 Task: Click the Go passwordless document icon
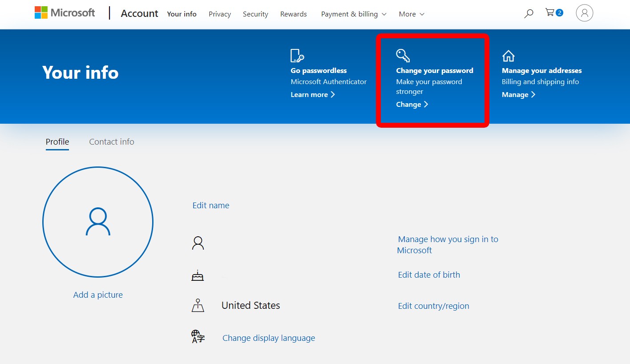(x=297, y=55)
